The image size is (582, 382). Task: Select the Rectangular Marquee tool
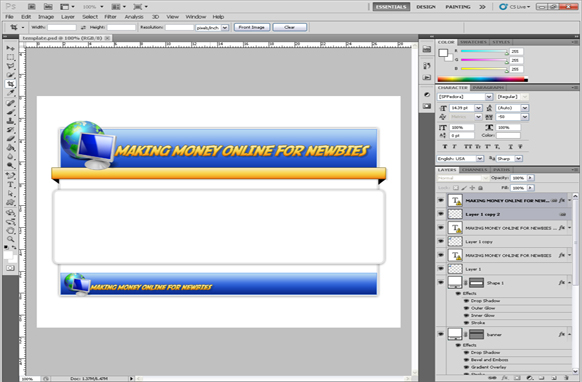(10, 57)
